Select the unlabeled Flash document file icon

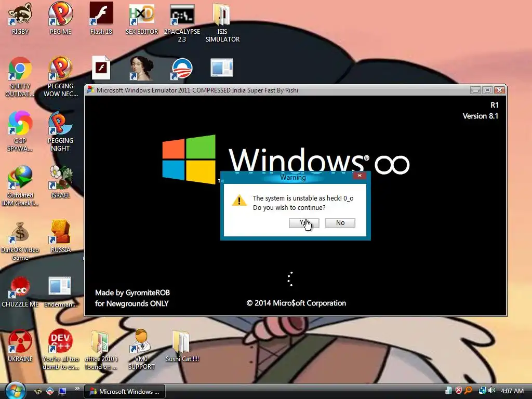click(x=101, y=68)
